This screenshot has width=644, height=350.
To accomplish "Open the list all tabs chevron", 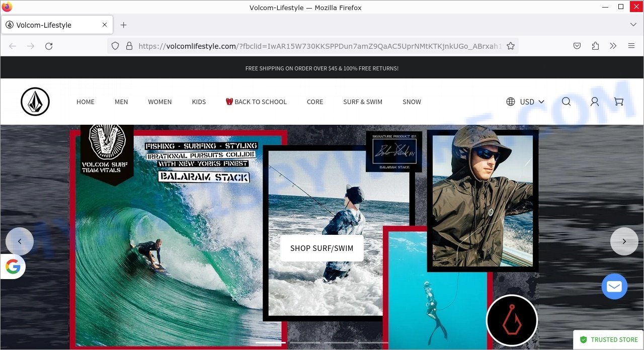I will coord(633,25).
